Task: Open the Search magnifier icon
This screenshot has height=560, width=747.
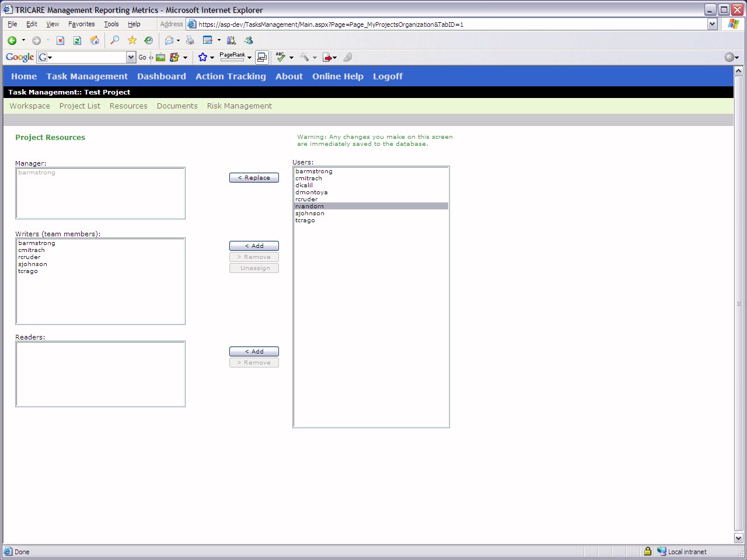Action: point(115,40)
